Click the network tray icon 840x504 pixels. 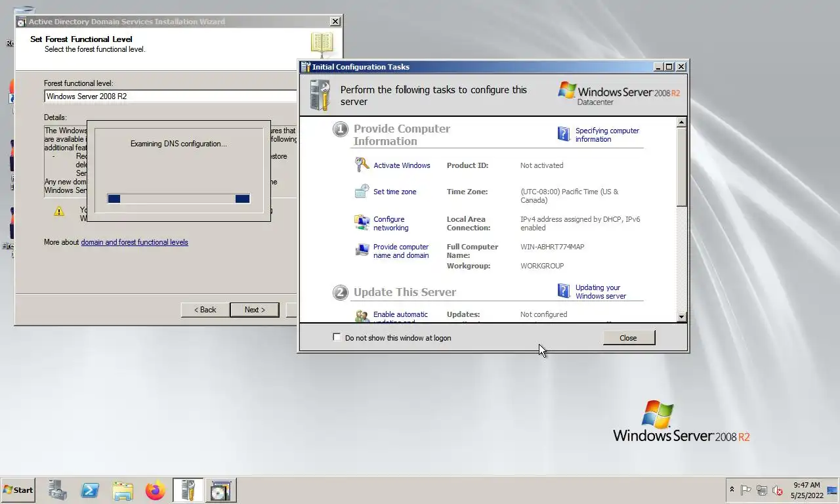pyautogui.click(x=762, y=490)
